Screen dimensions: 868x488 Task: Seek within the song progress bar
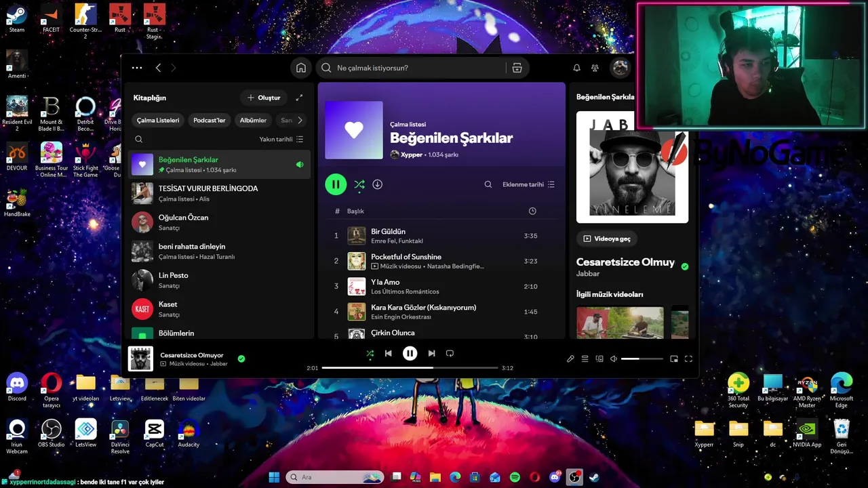[410, 368]
